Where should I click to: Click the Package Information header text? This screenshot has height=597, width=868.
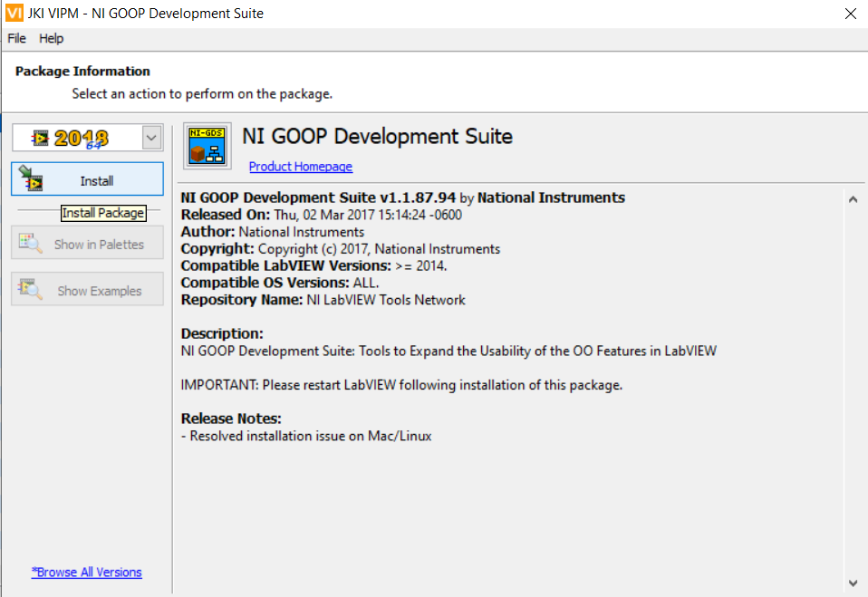click(x=82, y=72)
